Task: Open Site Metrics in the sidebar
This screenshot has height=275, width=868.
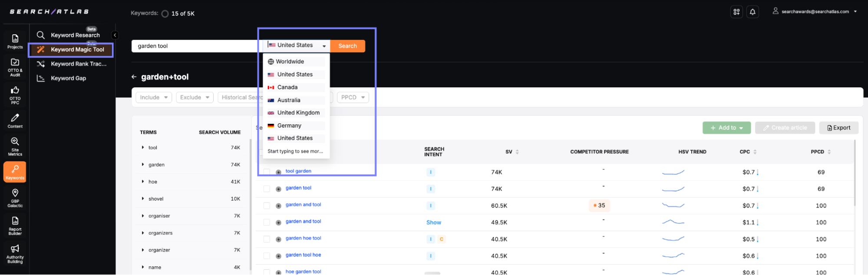Action: (15, 146)
